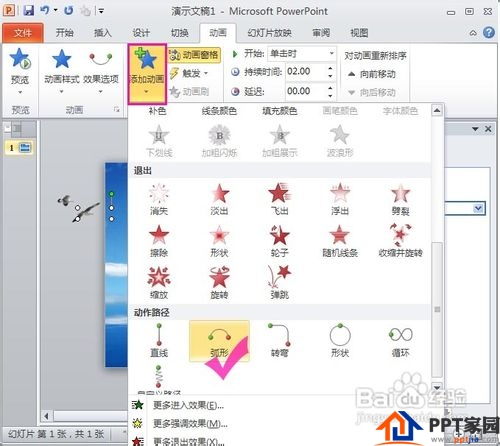Select Fly Out (飞出) exit effect

click(x=279, y=199)
